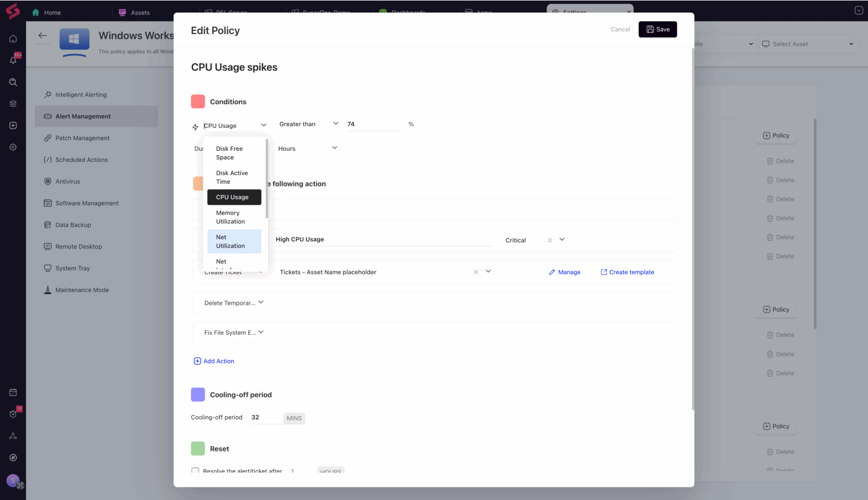Click the notifications bell icon in sidebar
The image size is (868, 500).
[x=13, y=60]
